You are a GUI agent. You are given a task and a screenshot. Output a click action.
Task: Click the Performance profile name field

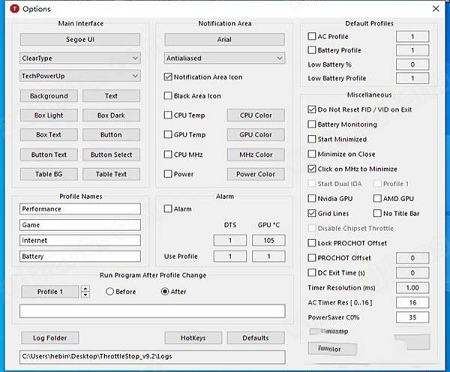coord(80,209)
